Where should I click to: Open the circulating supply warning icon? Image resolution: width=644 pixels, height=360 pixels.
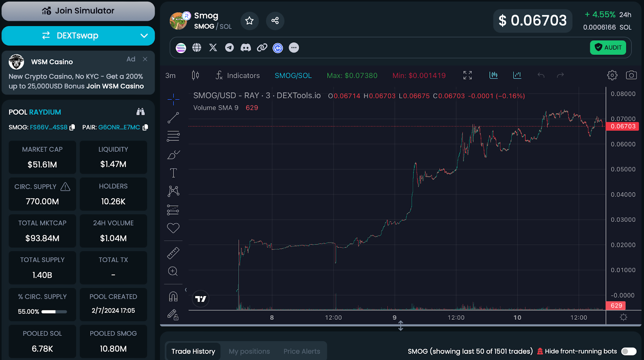(x=65, y=186)
